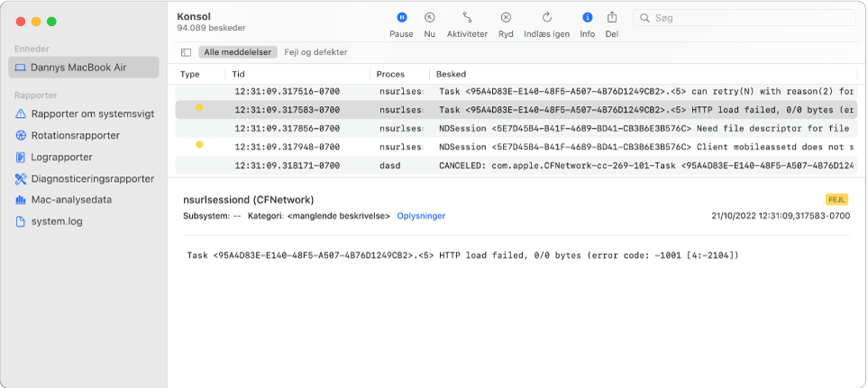Sort by Type column header
The image size is (868, 388).
[190, 74]
